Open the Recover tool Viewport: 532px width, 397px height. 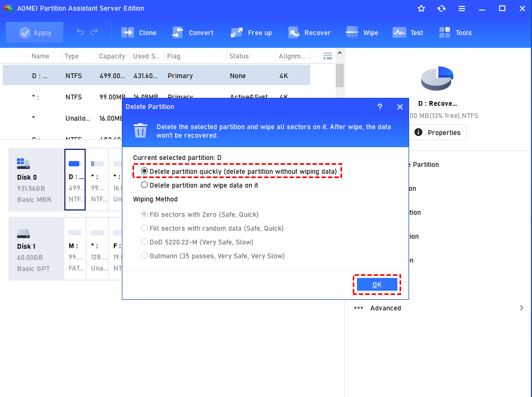pos(309,32)
